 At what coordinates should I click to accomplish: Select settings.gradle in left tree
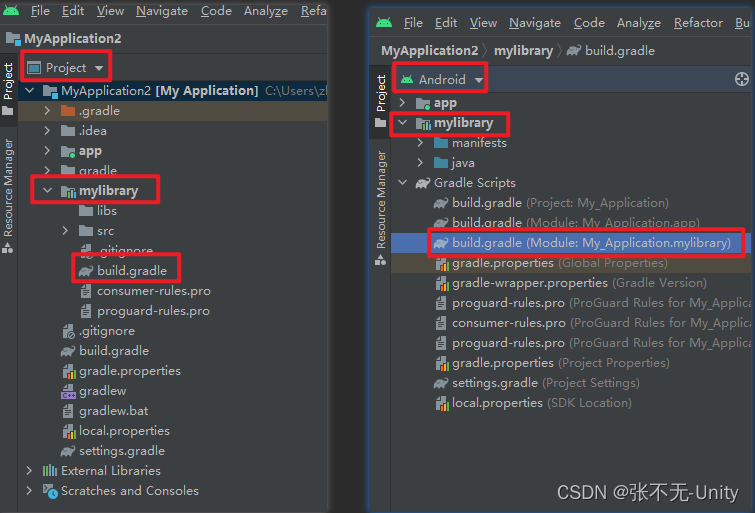pos(113,451)
